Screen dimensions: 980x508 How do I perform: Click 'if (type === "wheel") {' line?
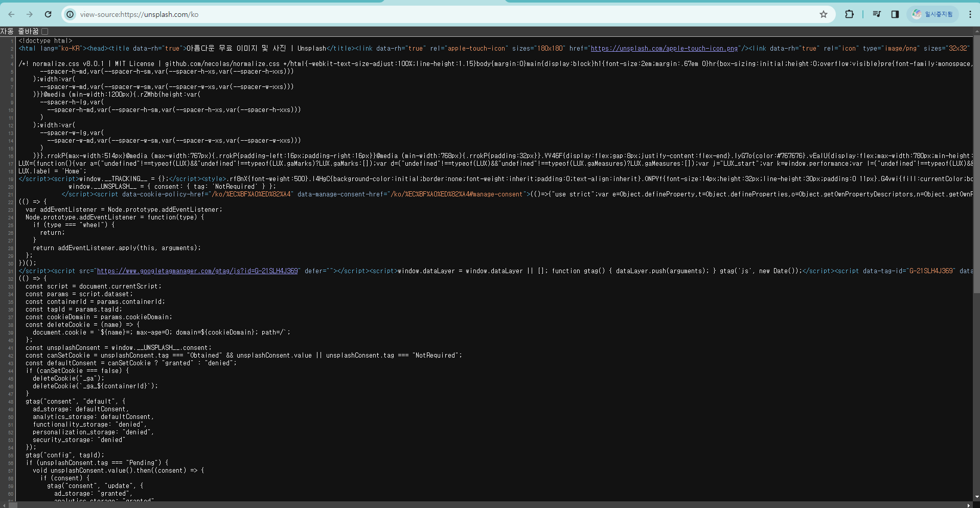click(74, 225)
